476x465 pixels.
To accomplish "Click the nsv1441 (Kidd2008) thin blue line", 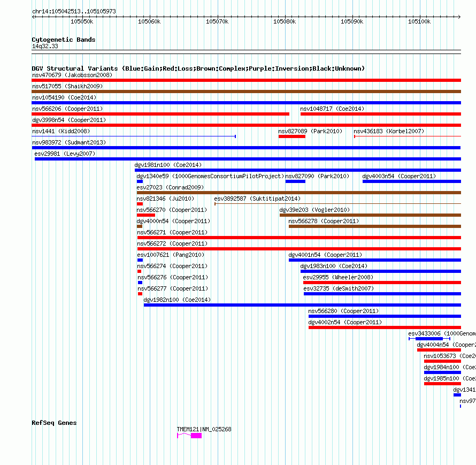I will pyautogui.click(x=134, y=136).
